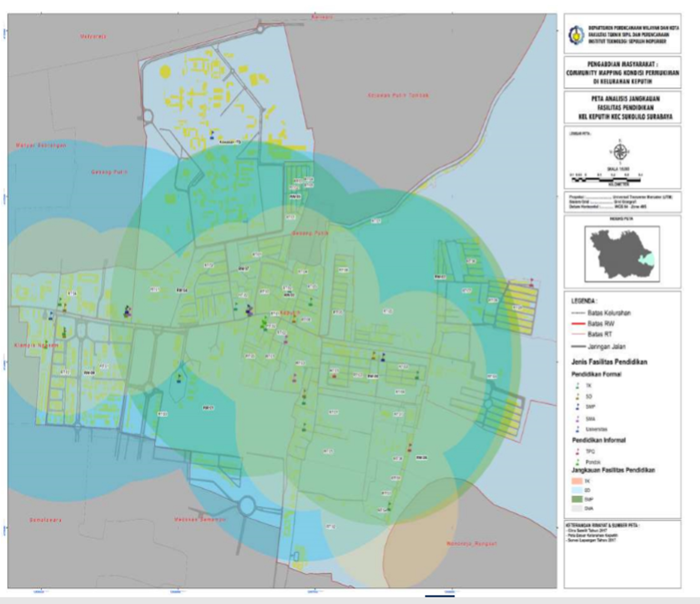Click the light blue SD coverage swatch

pyautogui.click(x=577, y=490)
